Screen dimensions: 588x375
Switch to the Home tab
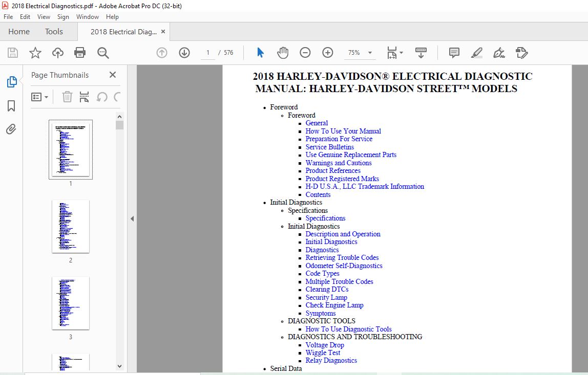click(x=19, y=32)
